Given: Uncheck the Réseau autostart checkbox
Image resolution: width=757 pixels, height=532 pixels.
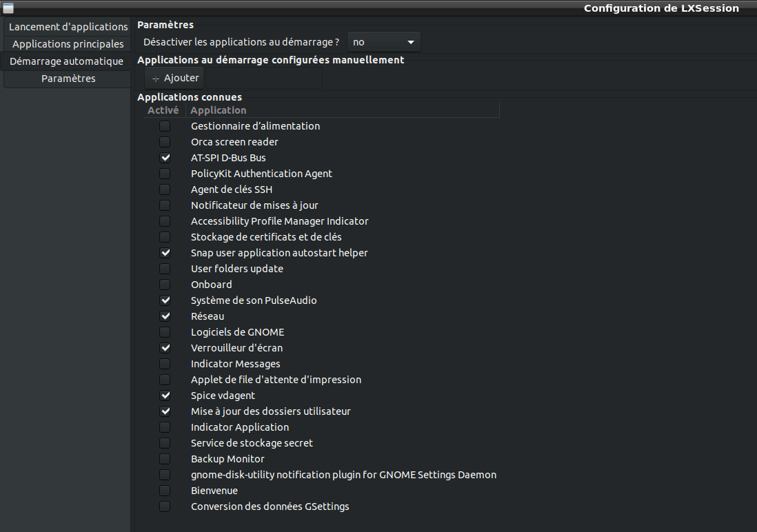Looking at the screenshot, I should pos(165,316).
